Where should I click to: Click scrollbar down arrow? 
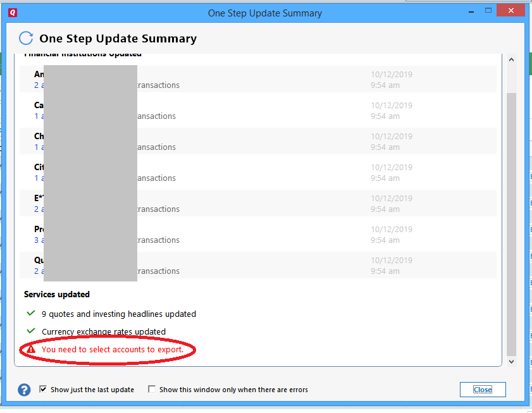coord(511,361)
